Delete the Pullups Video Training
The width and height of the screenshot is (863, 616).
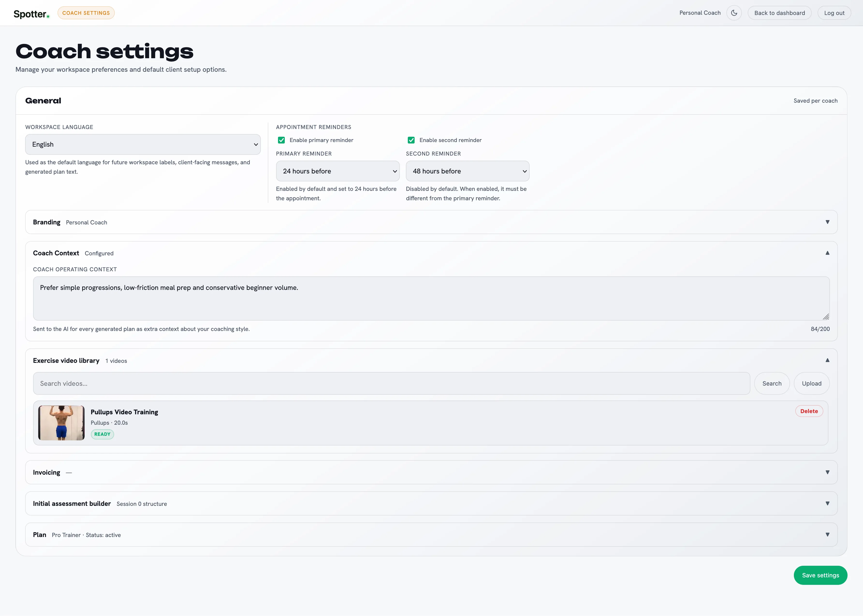(x=809, y=411)
